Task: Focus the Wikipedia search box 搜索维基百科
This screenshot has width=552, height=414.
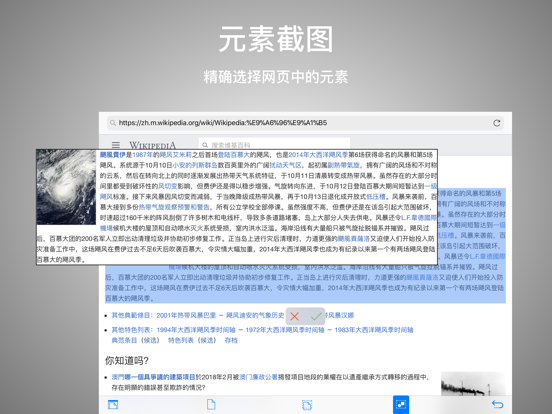Action: point(274,144)
